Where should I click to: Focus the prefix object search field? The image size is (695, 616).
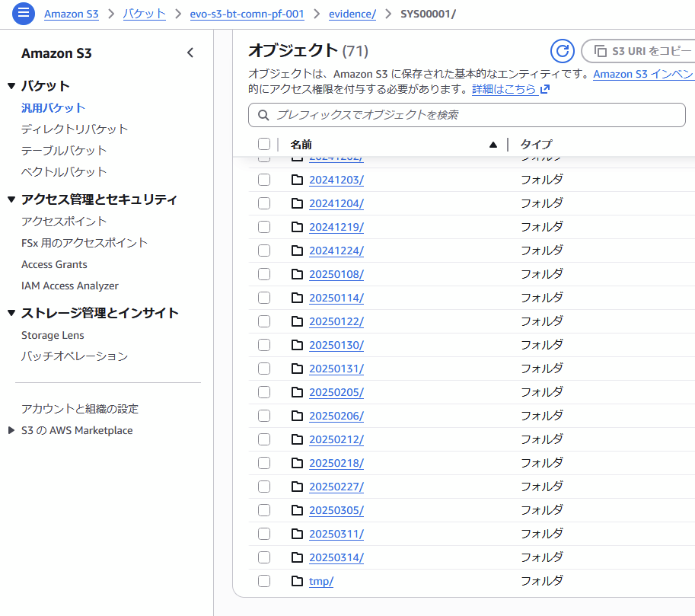(x=472, y=115)
